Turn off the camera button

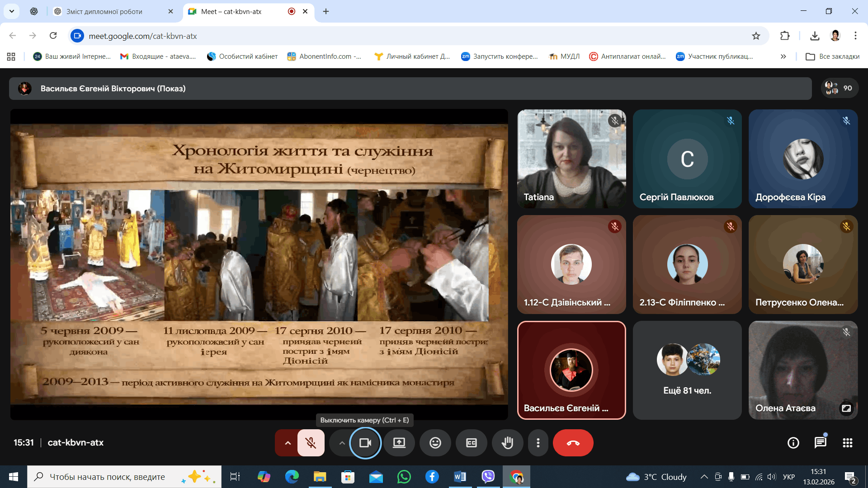(365, 443)
